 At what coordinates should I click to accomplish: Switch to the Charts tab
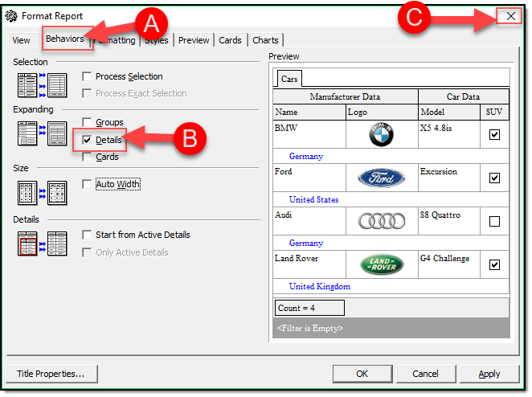265,40
